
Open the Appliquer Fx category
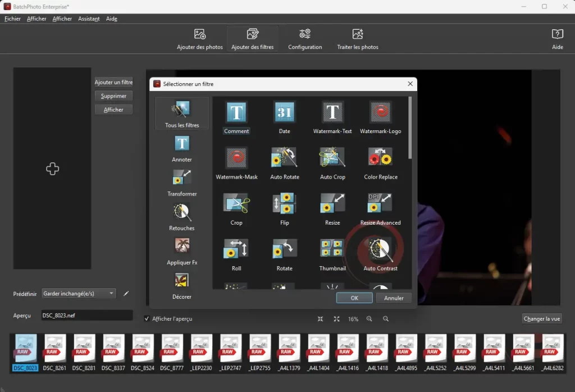point(182,252)
